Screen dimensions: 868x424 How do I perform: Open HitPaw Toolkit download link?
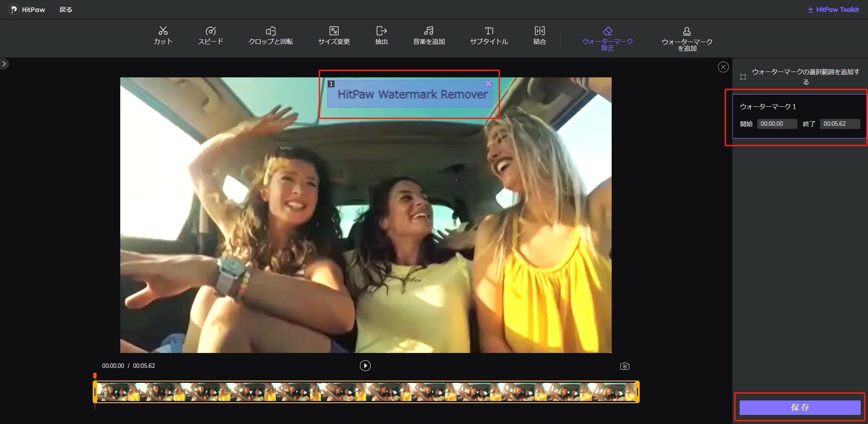(x=833, y=10)
